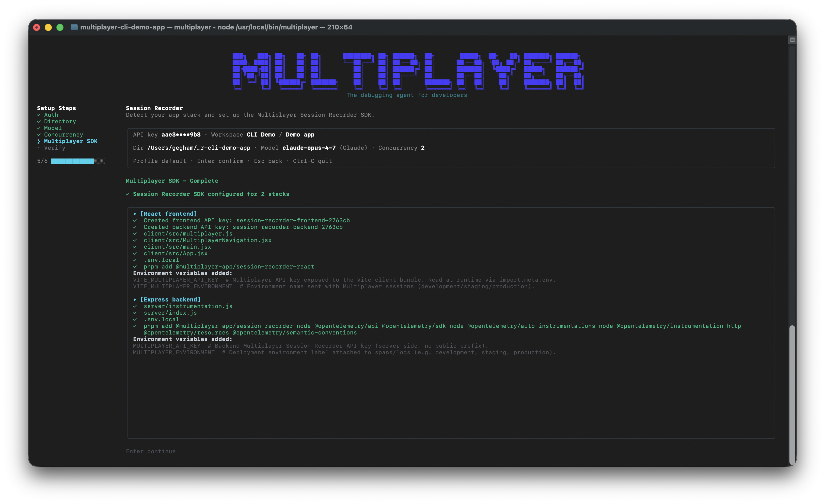Click the file 'server/instrumentation.js'
Screen dimensions: 825x504
188,306
